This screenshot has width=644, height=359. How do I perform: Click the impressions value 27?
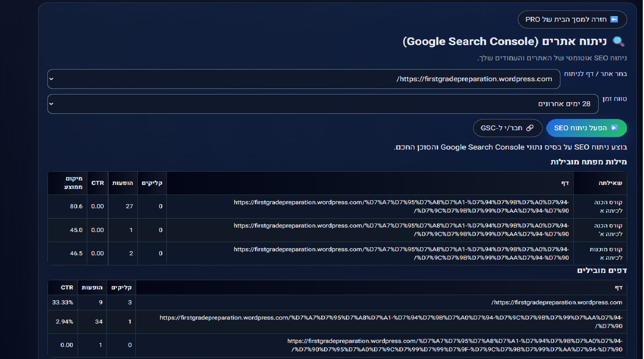[129, 206]
